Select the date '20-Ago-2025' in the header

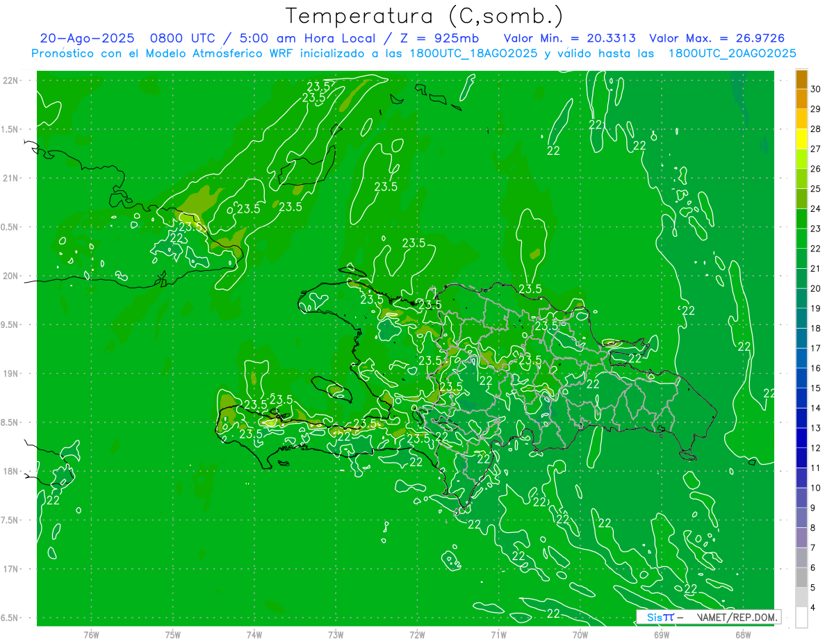87,39
